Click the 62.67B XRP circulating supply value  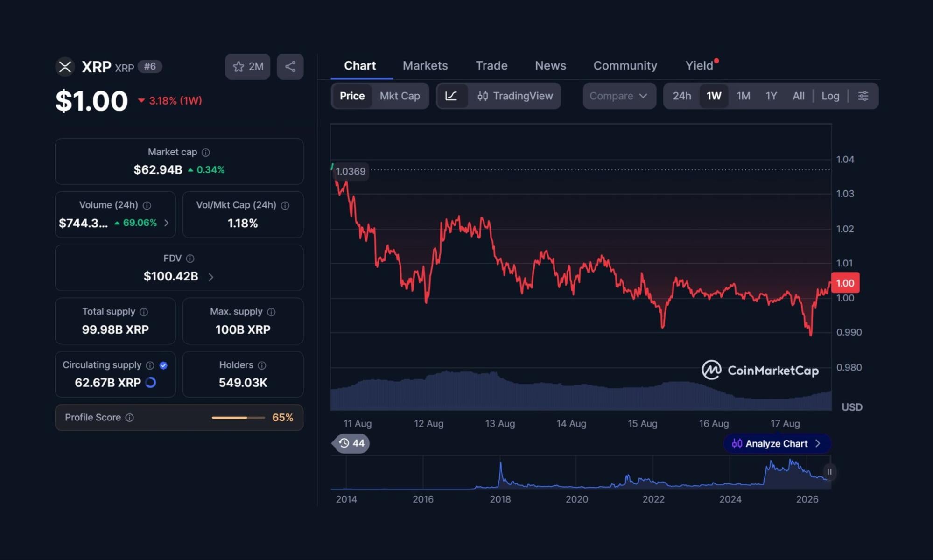[x=108, y=383]
